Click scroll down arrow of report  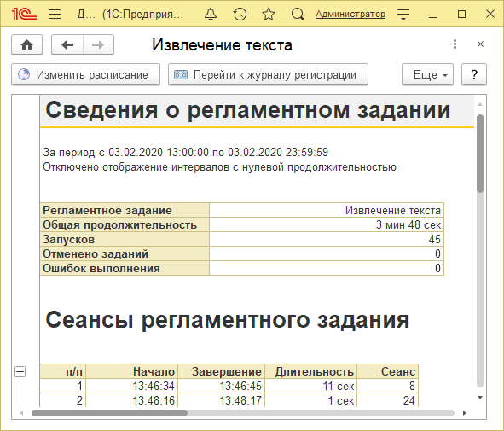tap(480, 398)
